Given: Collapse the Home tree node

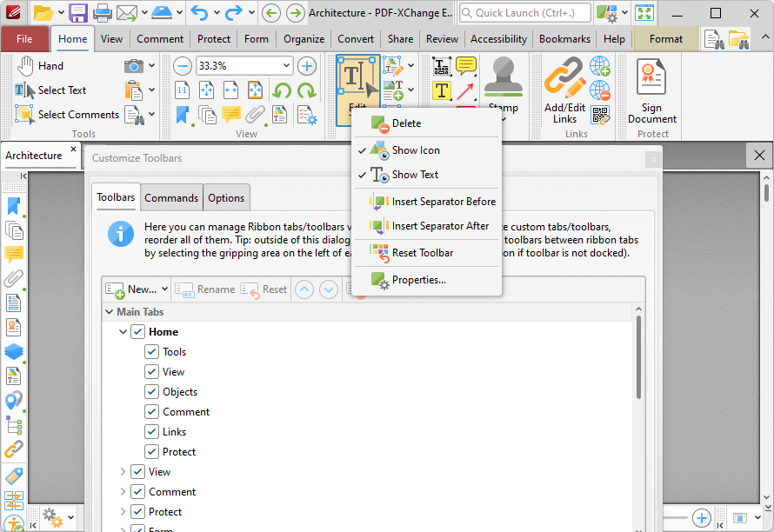Looking at the screenshot, I should 123,332.
